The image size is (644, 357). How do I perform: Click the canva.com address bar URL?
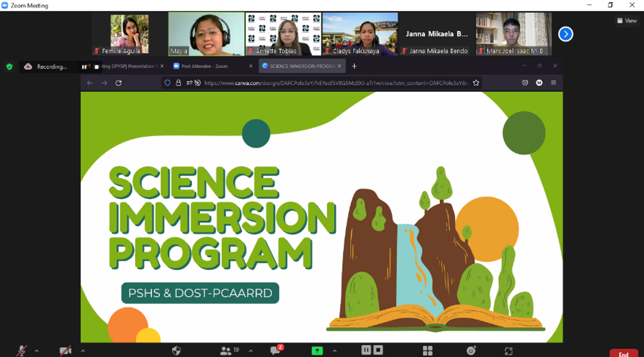(x=336, y=83)
